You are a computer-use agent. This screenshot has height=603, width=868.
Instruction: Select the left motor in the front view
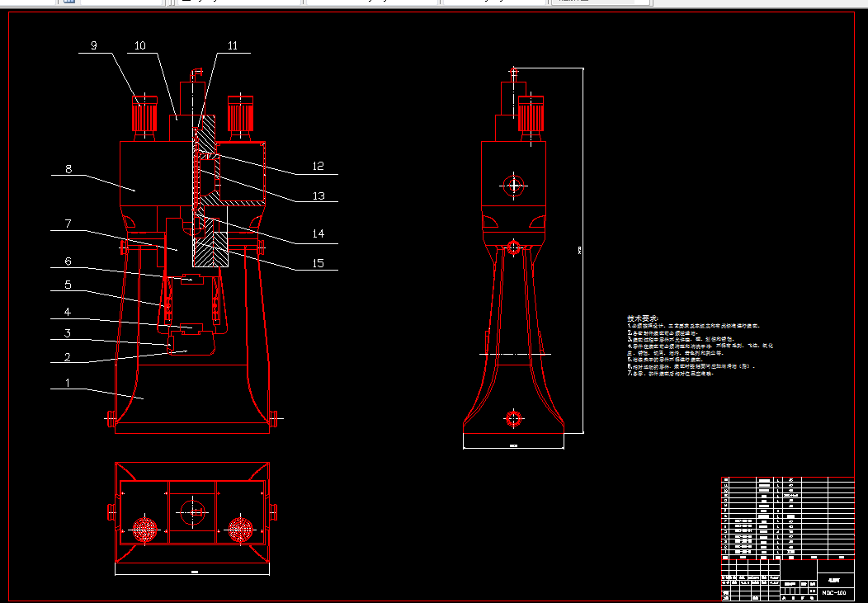coord(144,115)
